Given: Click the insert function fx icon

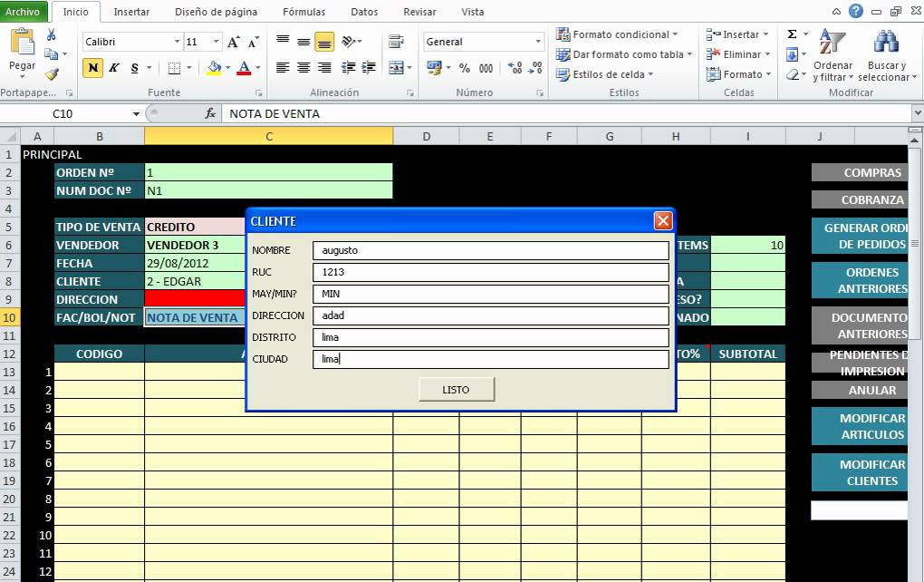Looking at the screenshot, I should (x=210, y=113).
